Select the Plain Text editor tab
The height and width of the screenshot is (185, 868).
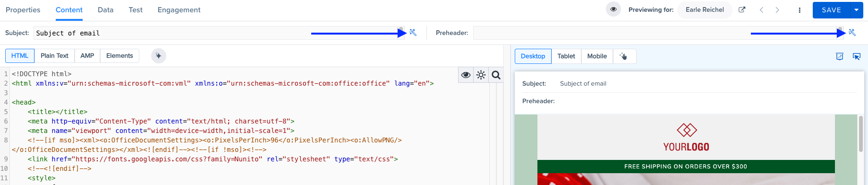pos(54,56)
